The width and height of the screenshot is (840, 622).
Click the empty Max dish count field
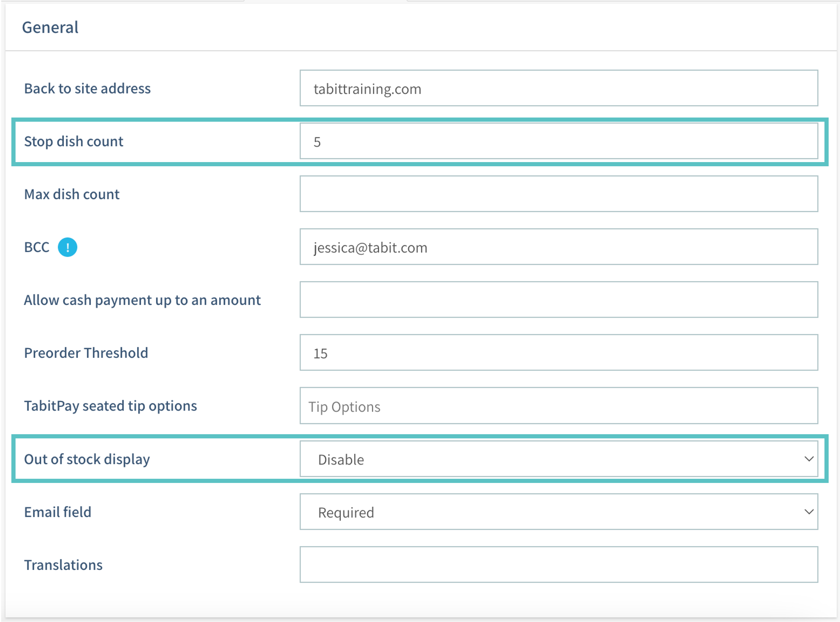pos(559,194)
